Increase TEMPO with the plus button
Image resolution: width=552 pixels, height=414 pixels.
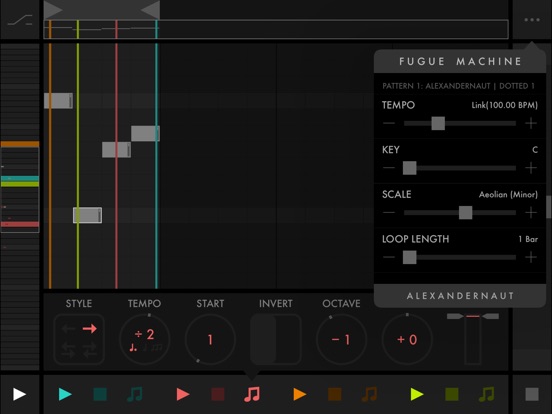[x=531, y=124]
